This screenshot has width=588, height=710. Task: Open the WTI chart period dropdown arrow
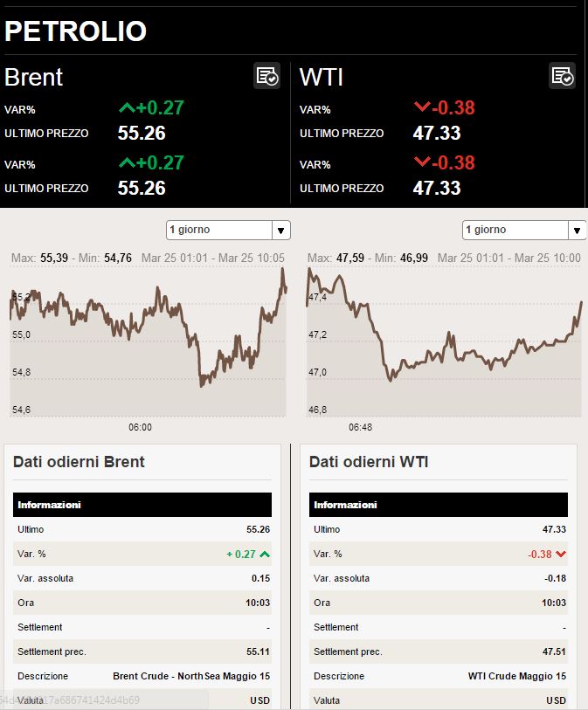577,230
